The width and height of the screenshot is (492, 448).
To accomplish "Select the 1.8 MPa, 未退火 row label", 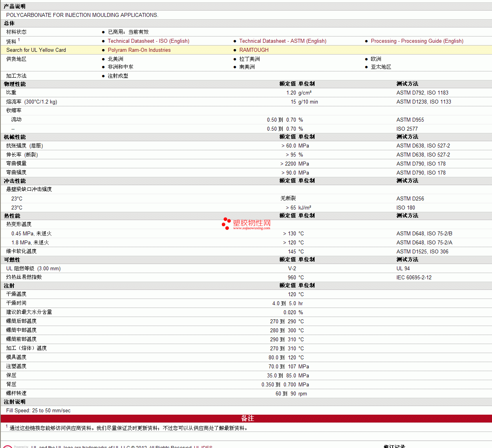I will coord(30,242).
